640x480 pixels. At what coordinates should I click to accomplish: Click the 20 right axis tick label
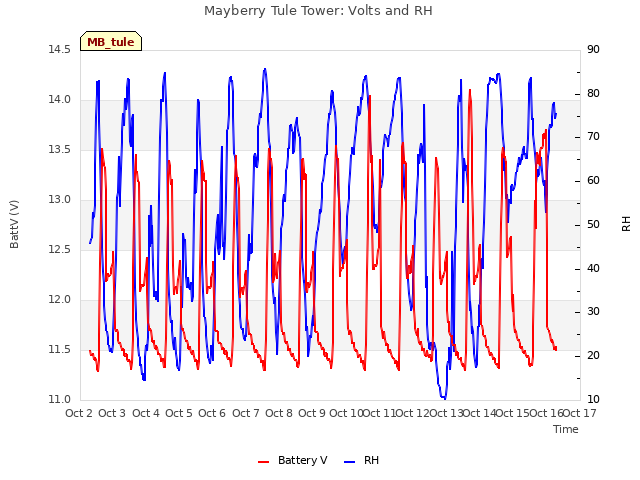[x=593, y=356]
